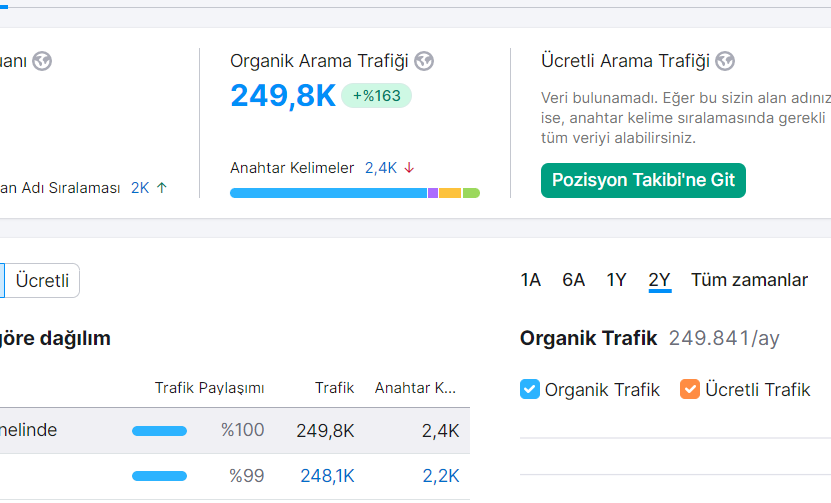Select the 1Y time range
The image size is (831, 503).
point(616,280)
